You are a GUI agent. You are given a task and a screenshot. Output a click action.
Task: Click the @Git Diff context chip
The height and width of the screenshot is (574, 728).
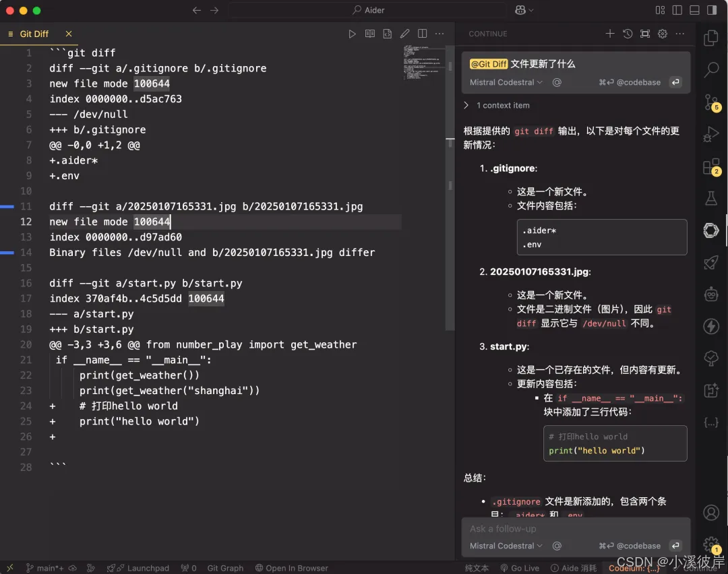[x=489, y=64]
